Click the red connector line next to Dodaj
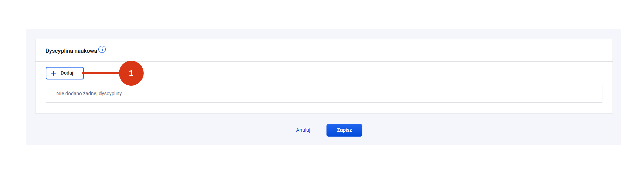 (101, 73)
